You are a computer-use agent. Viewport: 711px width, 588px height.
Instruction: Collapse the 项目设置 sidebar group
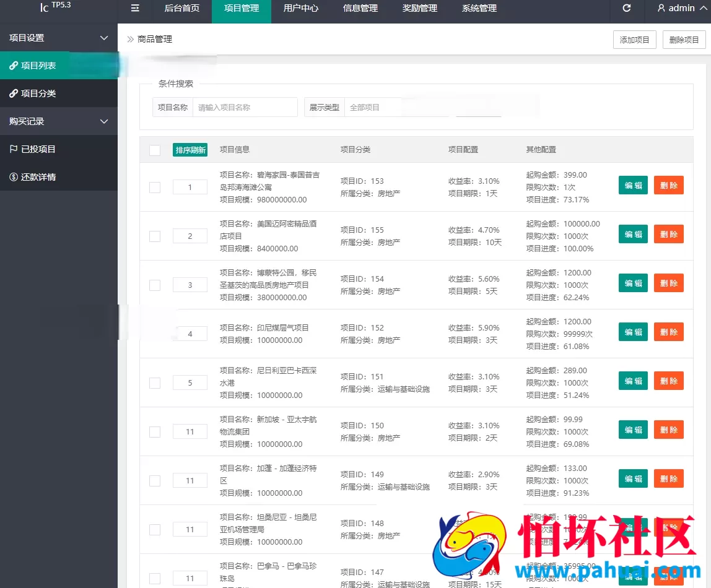coord(104,38)
